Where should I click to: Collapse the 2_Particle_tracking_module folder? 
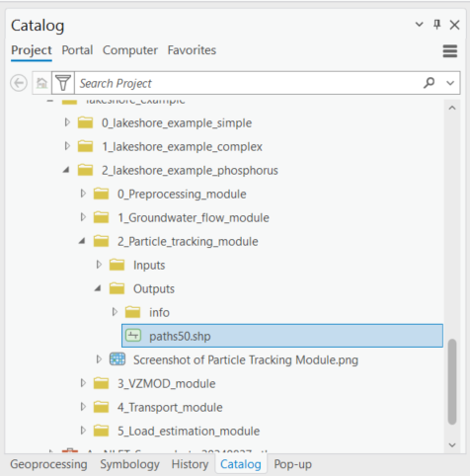click(x=82, y=241)
